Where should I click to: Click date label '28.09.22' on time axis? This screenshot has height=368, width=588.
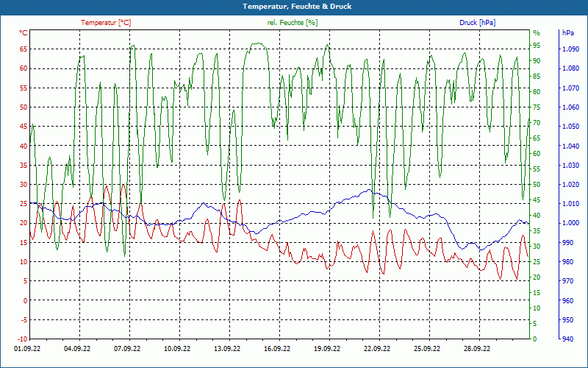(x=477, y=349)
